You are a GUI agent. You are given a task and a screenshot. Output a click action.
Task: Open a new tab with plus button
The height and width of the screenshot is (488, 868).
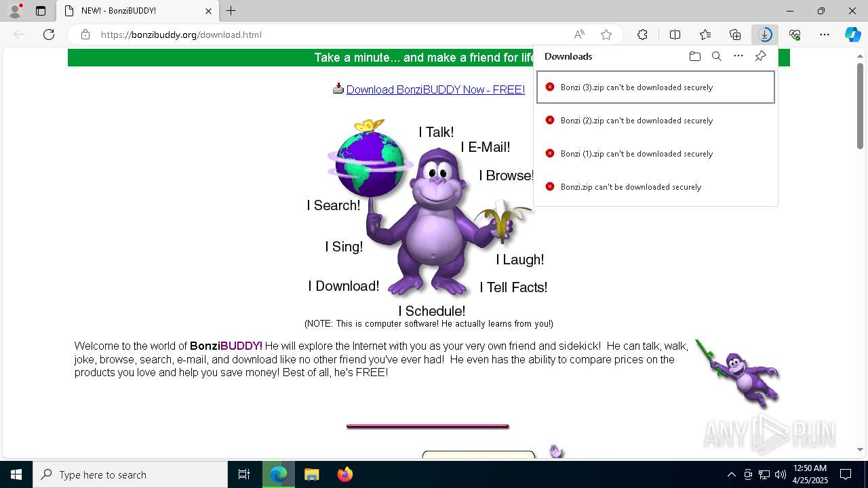click(x=231, y=11)
